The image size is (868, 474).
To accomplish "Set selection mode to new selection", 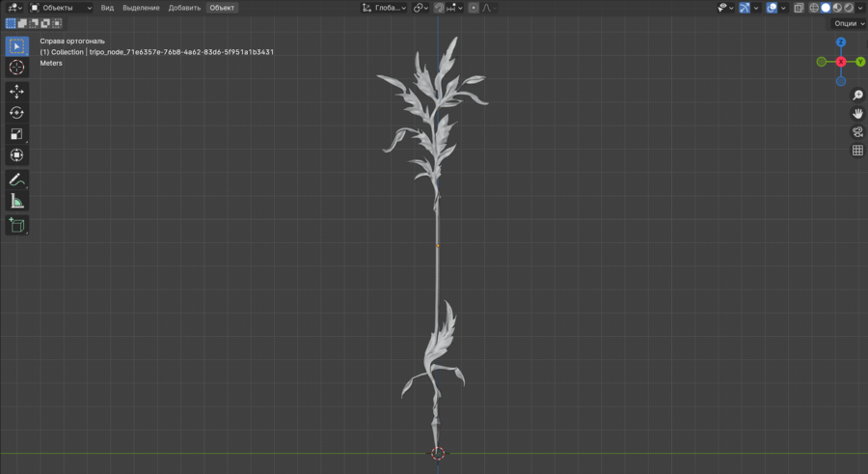I will [11, 23].
